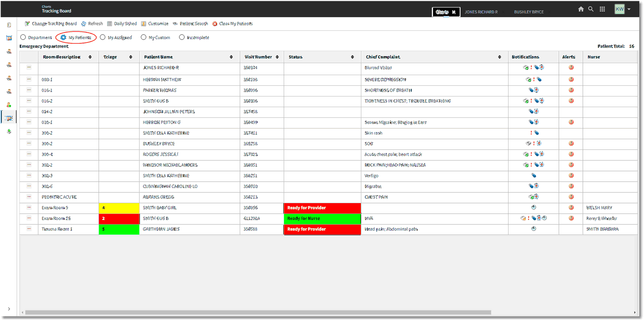Viewport: 644px width, 321px height.
Task: Click clock notification icon for SMITH BABY GIRL
Action: point(534,207)
